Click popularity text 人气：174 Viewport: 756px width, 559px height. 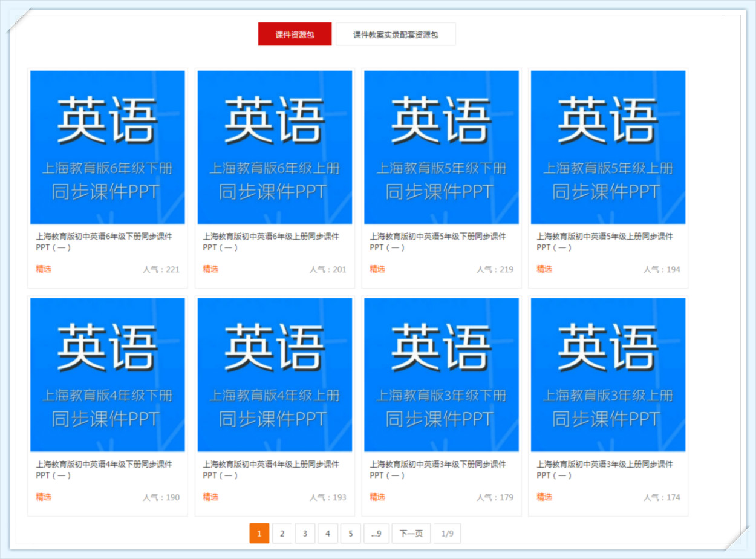pyautogui.click(x=662, y=497)
